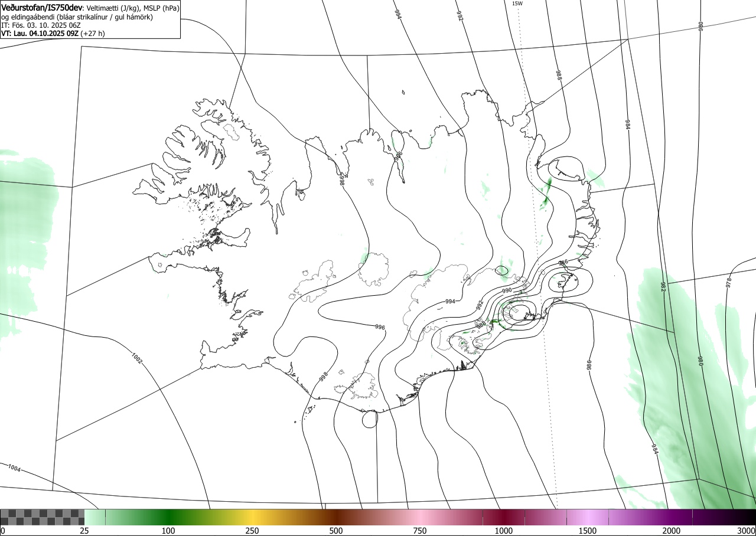The image size is (756, 536).
Task: Pick the yellow color bar segment near 250
Action: (x=252, y=517)
